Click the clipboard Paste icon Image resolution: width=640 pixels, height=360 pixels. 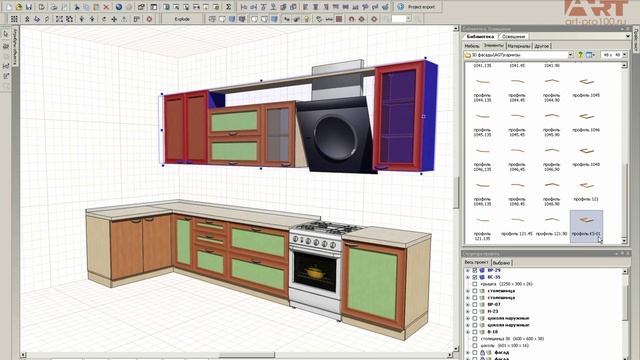point(96,7)
